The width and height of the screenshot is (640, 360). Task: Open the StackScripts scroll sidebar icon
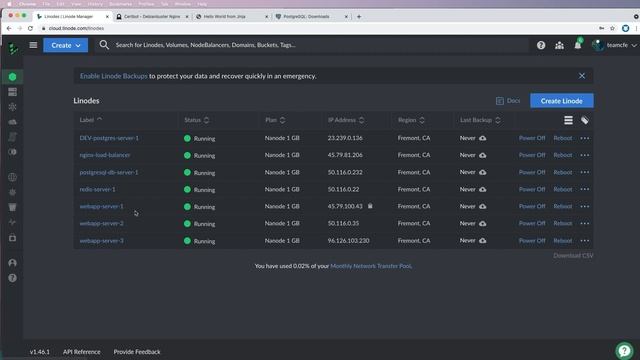(x=12, y=137)
